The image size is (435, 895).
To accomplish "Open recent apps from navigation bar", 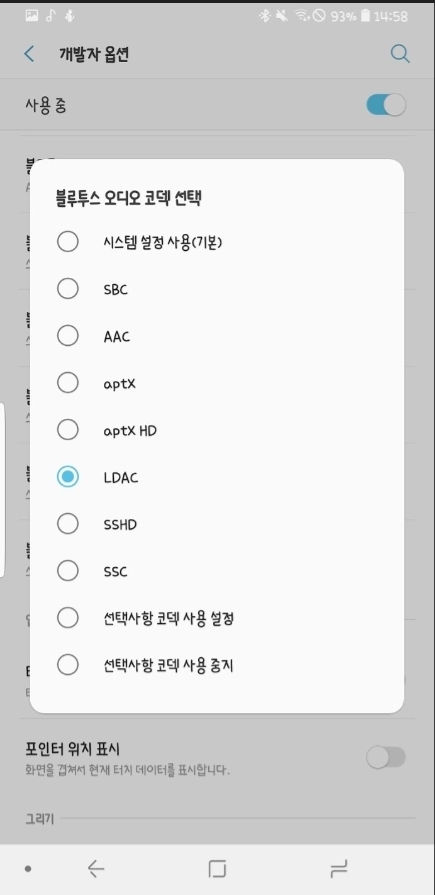I will click(x=339, y=869).
